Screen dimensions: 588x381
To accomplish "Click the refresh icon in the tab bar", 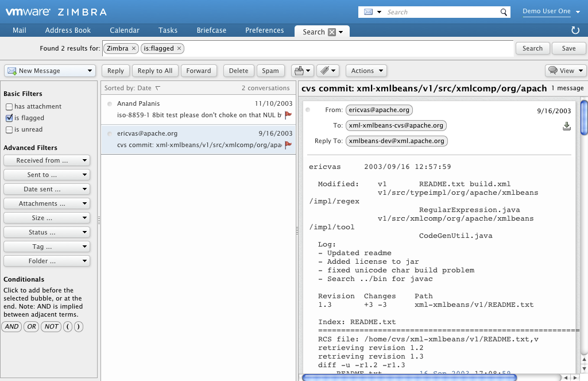I will [575, 30].
